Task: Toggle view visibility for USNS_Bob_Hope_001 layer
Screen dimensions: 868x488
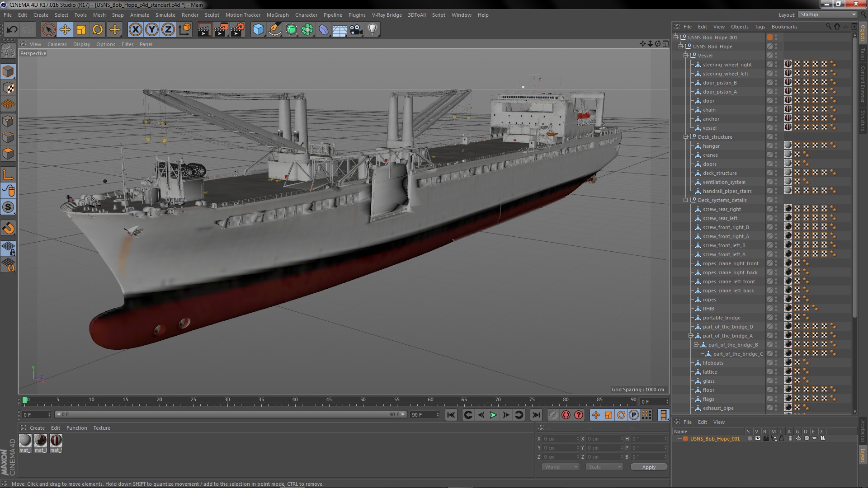Action: pyautogui.click(x=758, y=438)
